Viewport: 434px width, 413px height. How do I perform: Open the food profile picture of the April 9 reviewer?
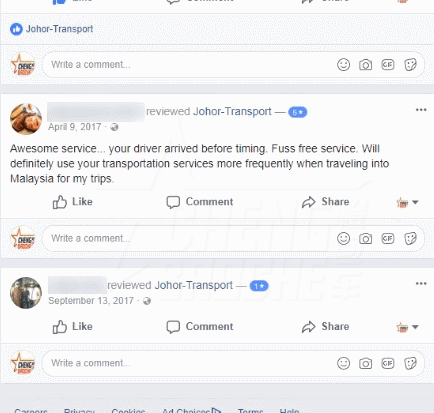click(x=26, y=119)
